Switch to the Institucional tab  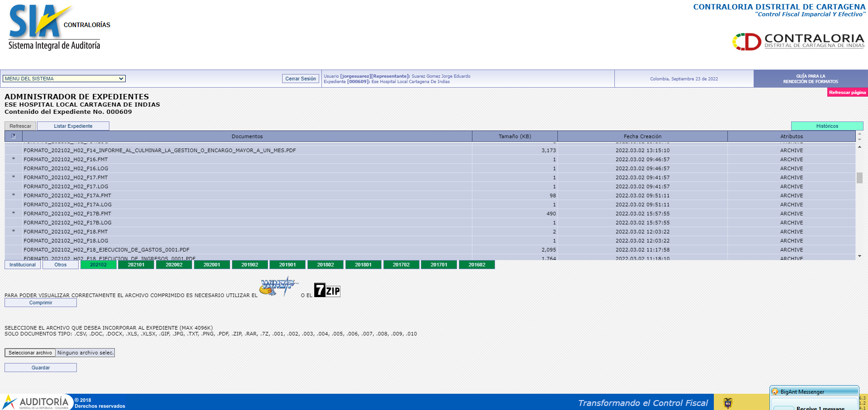pos(23,265)
